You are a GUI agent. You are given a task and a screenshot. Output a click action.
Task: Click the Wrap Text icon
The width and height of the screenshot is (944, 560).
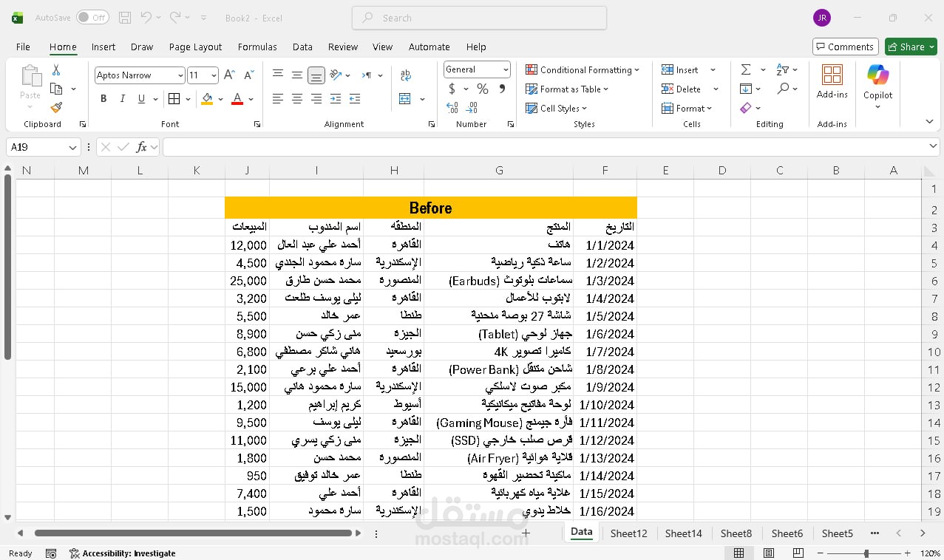405,75
